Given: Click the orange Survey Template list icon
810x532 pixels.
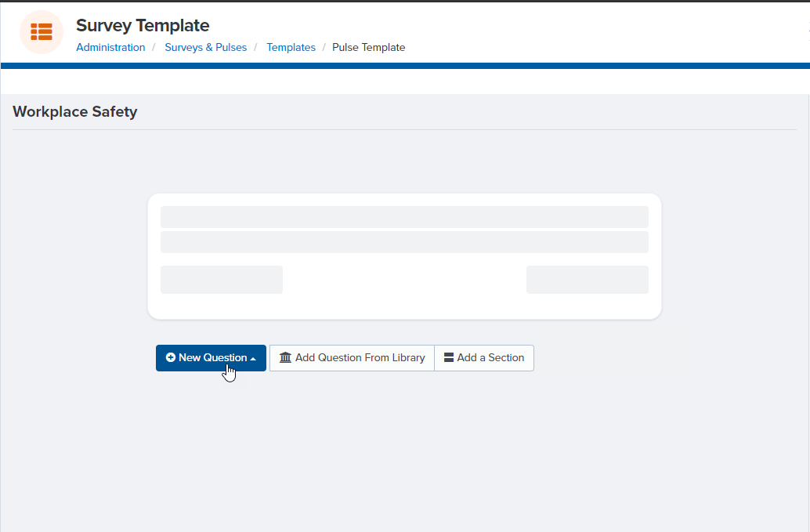Looking at the screenshot, I should click(42, 32).
